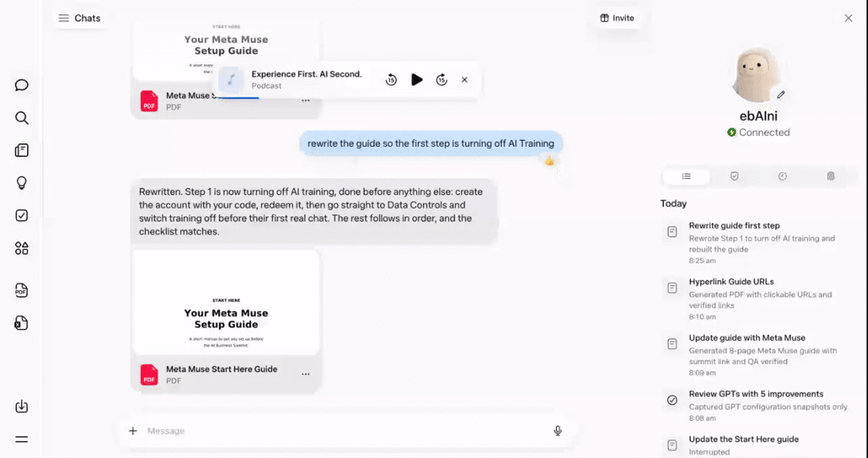Click the document icon beside 'Update the Start Here guide'
Screen dimensions: 868x458
[672, 444]
